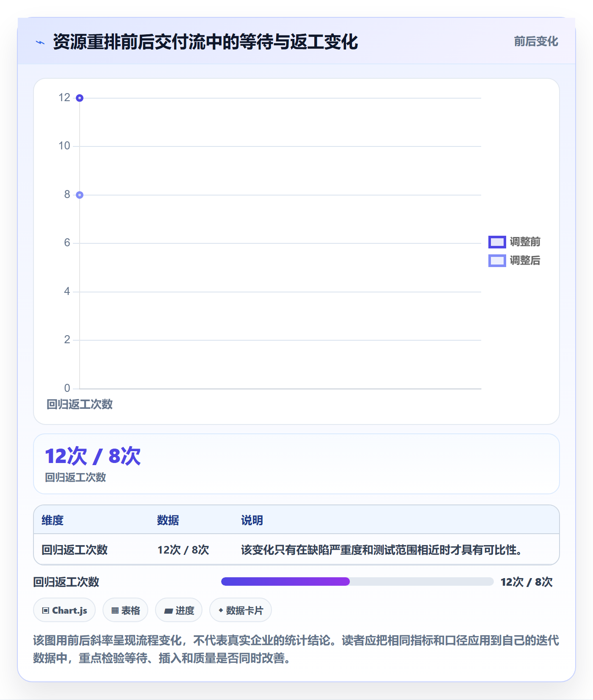This screenshot has height=700, width=593.
Task: Select the 进度 tag chip
Action: click(179, 610)
